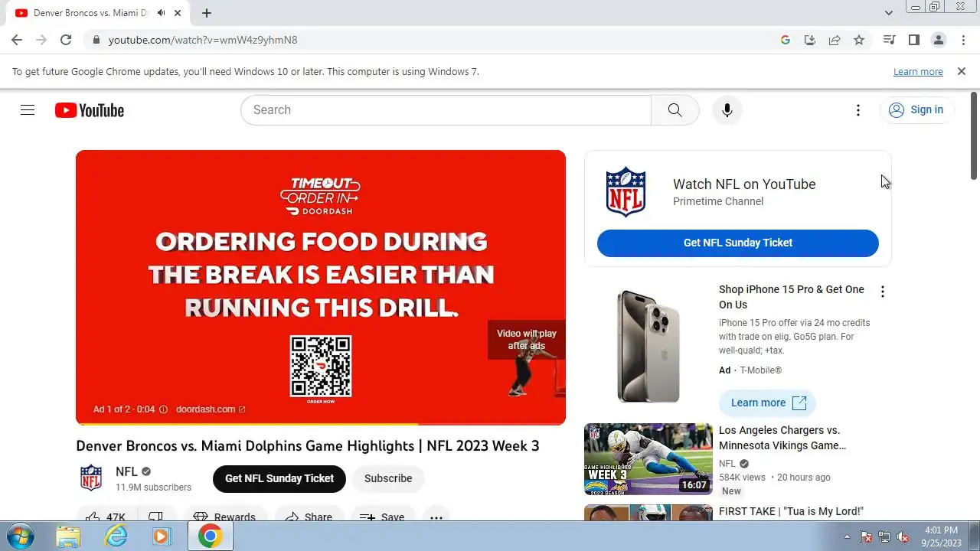The width and height of the screenshot is (980, 551).
Task: Click Learn more in update bar
Action: pos(918,72)
